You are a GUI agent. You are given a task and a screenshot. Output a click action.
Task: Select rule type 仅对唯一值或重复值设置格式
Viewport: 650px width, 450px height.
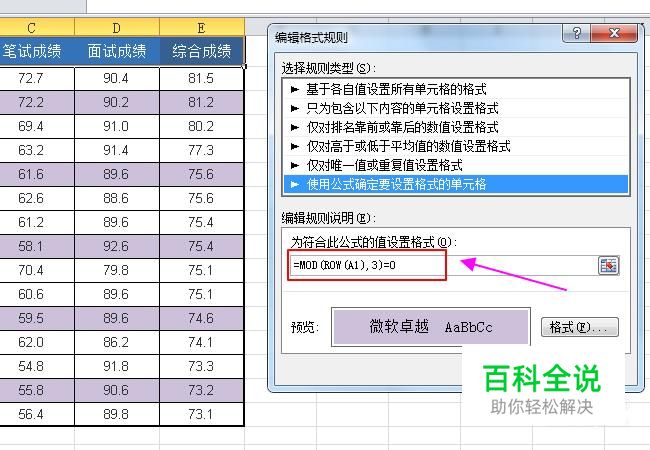456,165
